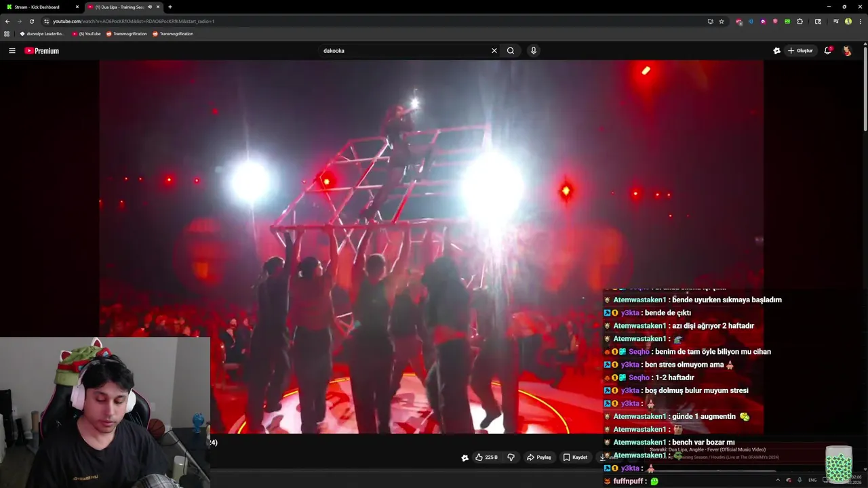View site information icon in address bar

46,21
